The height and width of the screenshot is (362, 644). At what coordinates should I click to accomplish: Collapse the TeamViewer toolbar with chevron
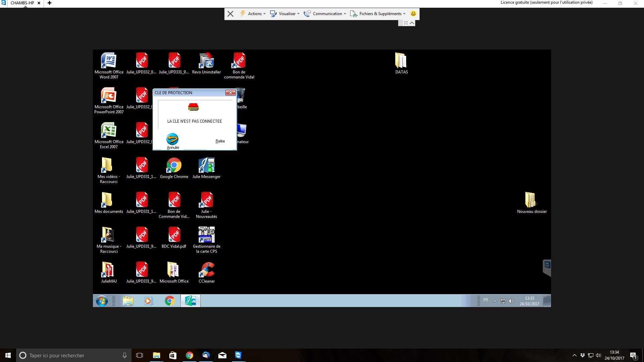tap(412, 23)
